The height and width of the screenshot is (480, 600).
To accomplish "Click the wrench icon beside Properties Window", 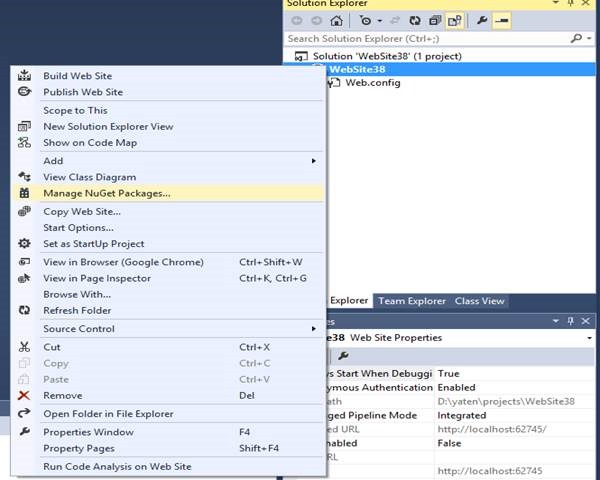I will [x=24, y=431].
